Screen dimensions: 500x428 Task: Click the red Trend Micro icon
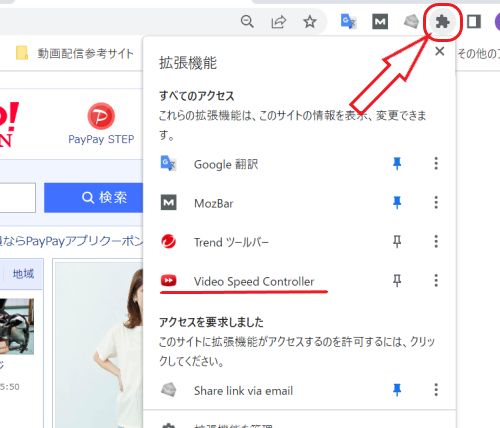click(x=169, y=242)
